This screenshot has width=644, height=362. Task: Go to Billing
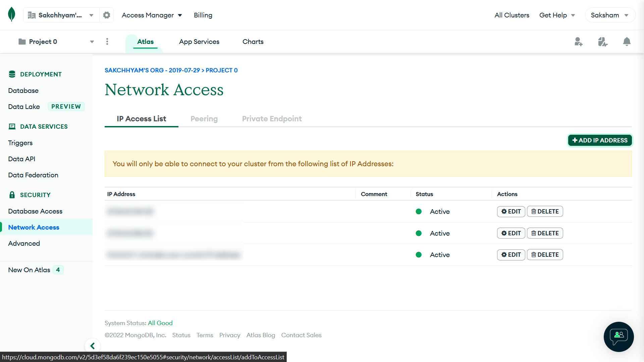tap(203, 15)
